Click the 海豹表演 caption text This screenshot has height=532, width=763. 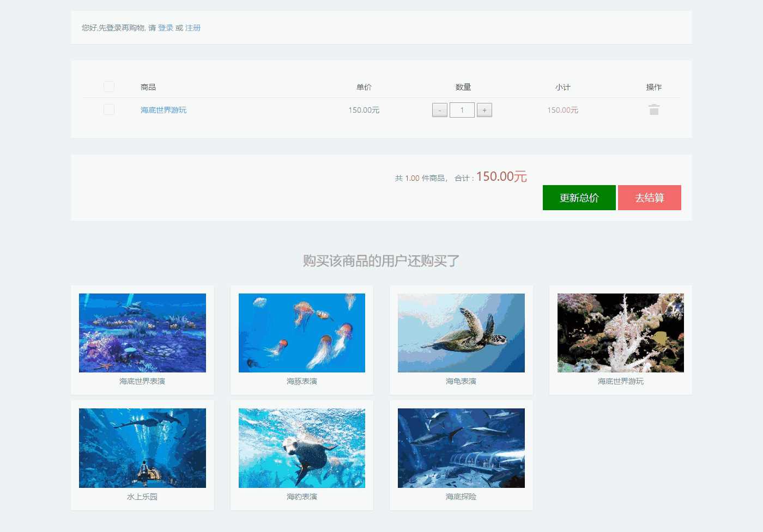pyautogui.click(x=302, y=497)
